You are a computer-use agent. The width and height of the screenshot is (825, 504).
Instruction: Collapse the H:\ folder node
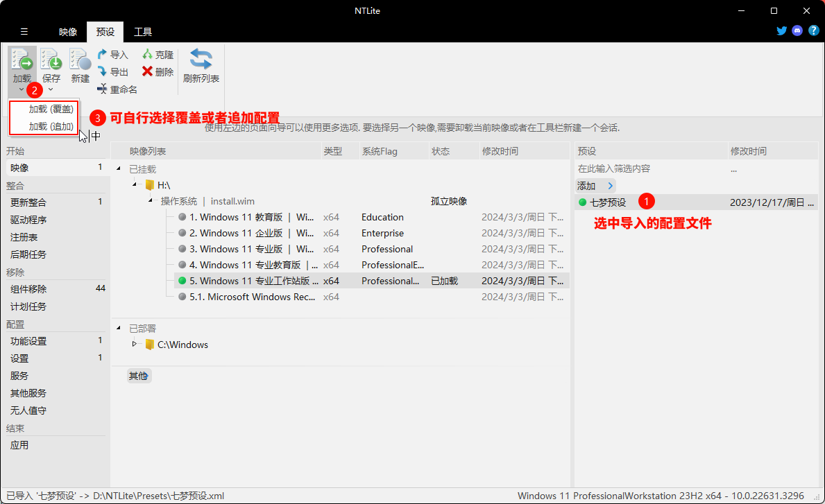tap(135, 184)
